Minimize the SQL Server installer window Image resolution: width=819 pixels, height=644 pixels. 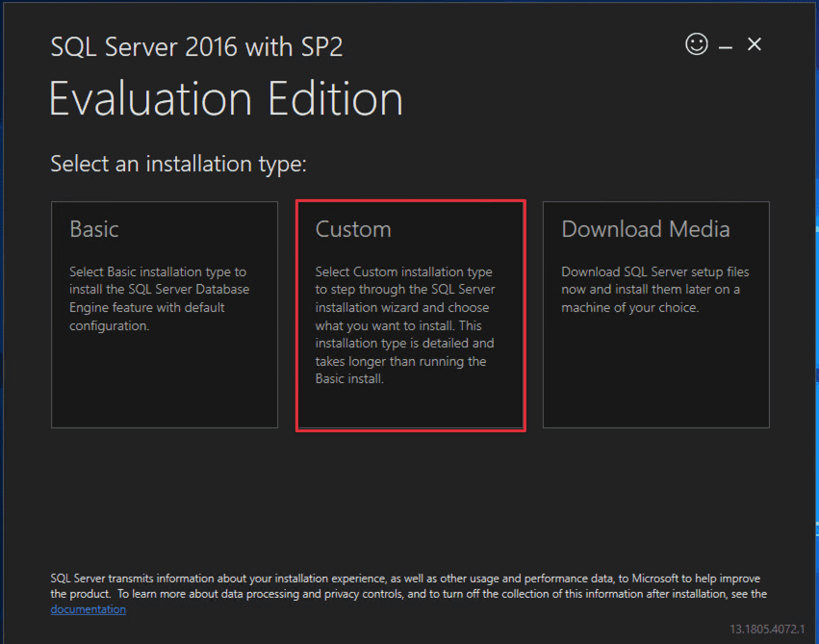click(726, 45)
